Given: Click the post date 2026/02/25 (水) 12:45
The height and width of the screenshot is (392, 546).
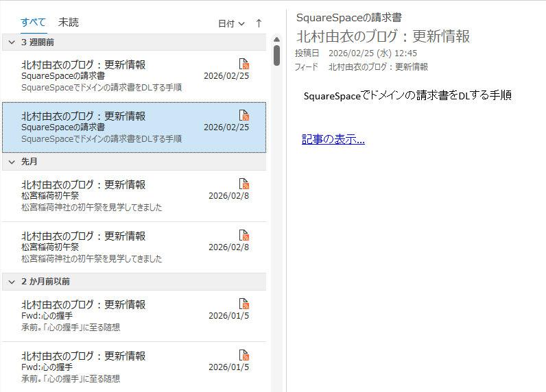Looking at the screenshot, I should click(x=372, y=53).
